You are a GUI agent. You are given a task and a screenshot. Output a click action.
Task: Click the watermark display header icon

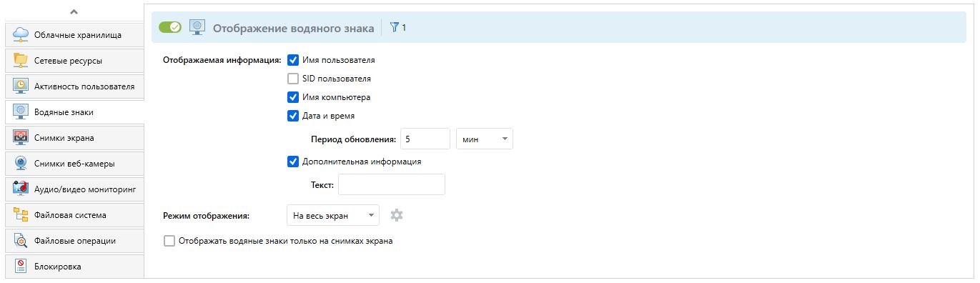197,28
